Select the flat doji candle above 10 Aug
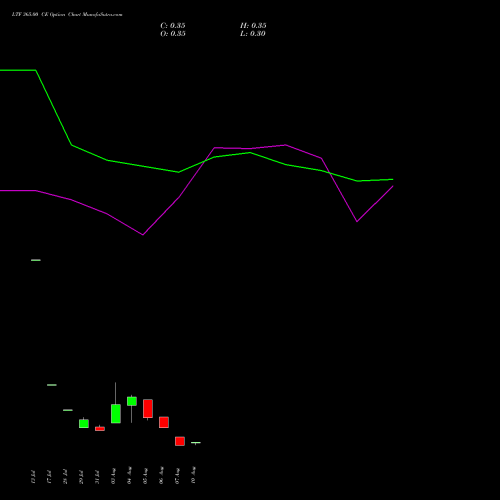 coord(196,443)
